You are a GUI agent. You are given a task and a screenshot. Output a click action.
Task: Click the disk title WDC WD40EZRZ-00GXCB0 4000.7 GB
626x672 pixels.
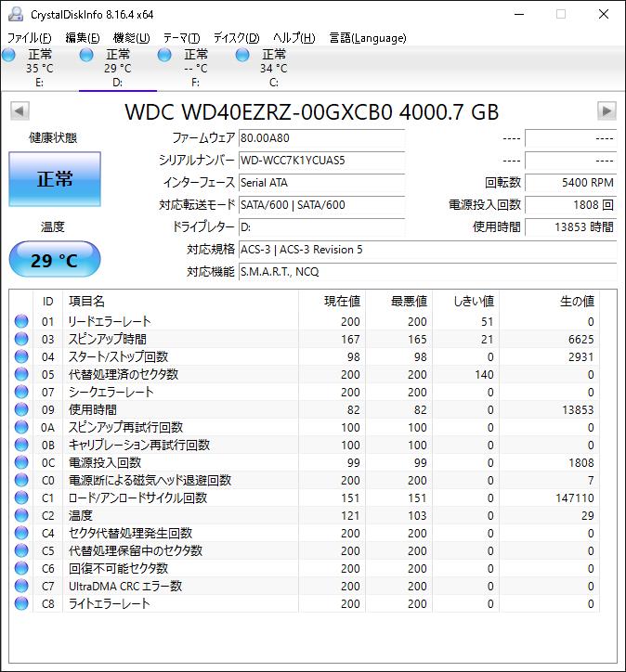coord(312,112)
